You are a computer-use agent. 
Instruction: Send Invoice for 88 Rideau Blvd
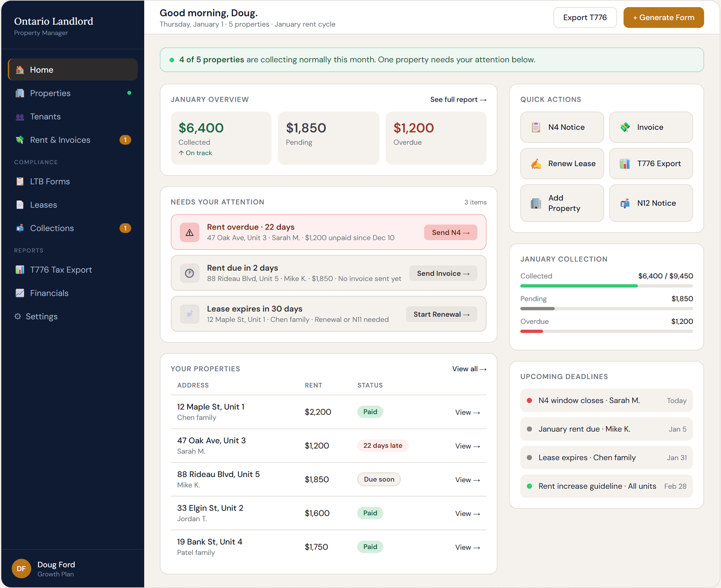[x=443, y=273]
